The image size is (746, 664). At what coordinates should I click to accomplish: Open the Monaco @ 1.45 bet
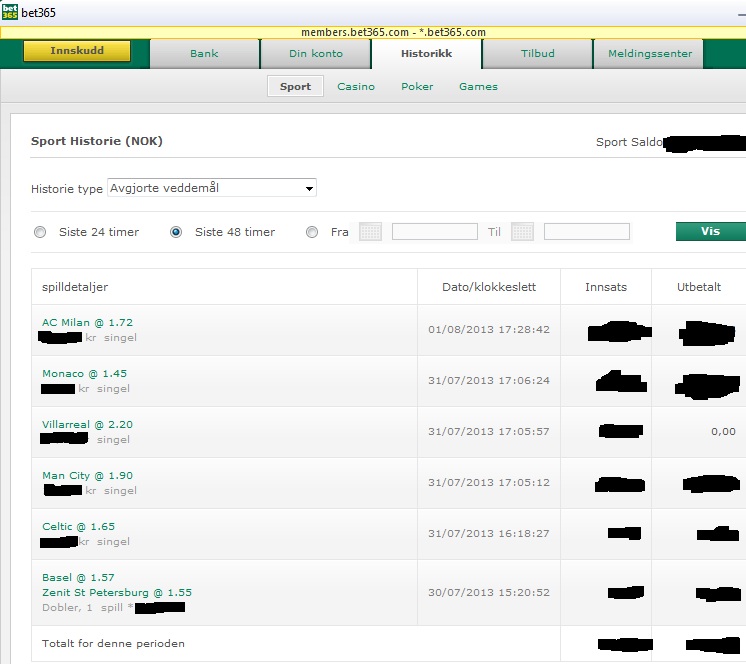coord(85,373)
